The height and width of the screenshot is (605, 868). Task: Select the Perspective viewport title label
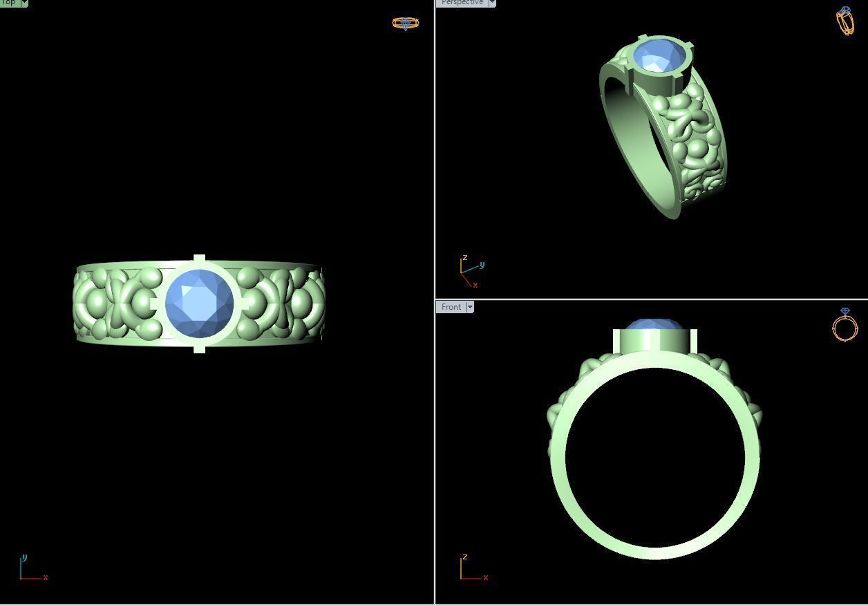point(462,3)
